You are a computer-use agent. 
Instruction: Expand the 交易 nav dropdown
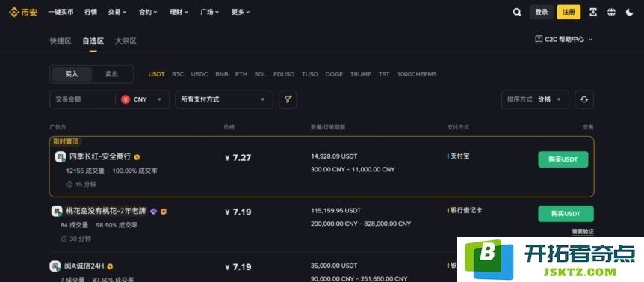point(117,12)
